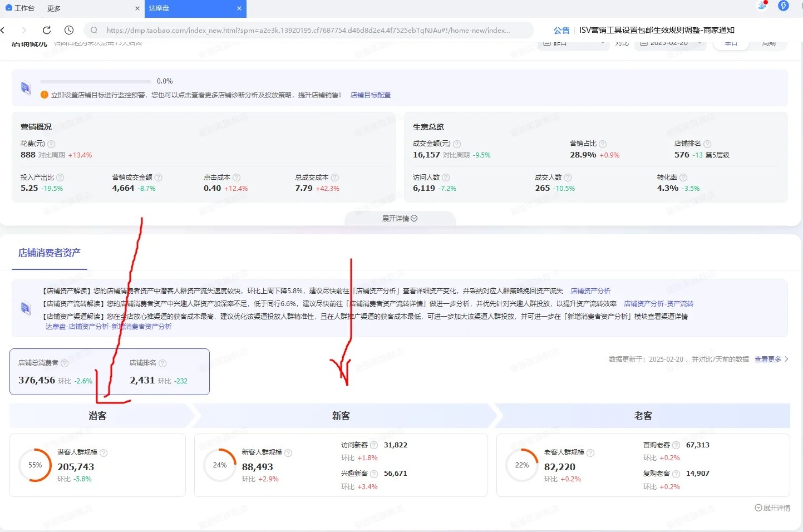Screen dimensions: 803x532
Task: Show help for 点击成本
Action: pyautogui.click(x=237, y=178)
